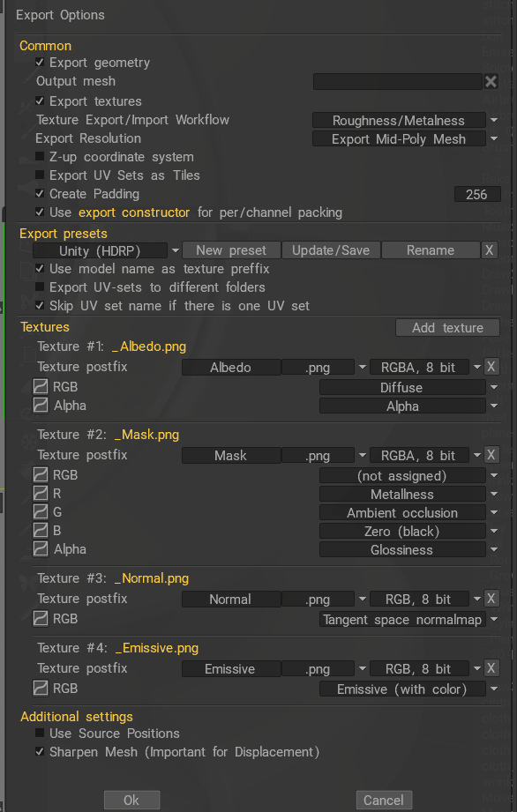Click the Add texture button
The height and width of the screenshot is (812, 517).
(447, 327)
